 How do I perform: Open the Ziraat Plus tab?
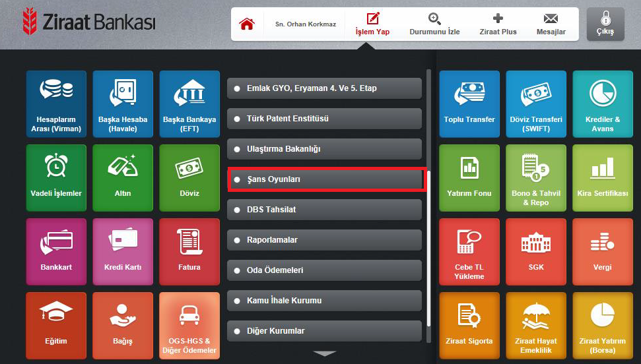coord(498,24)
